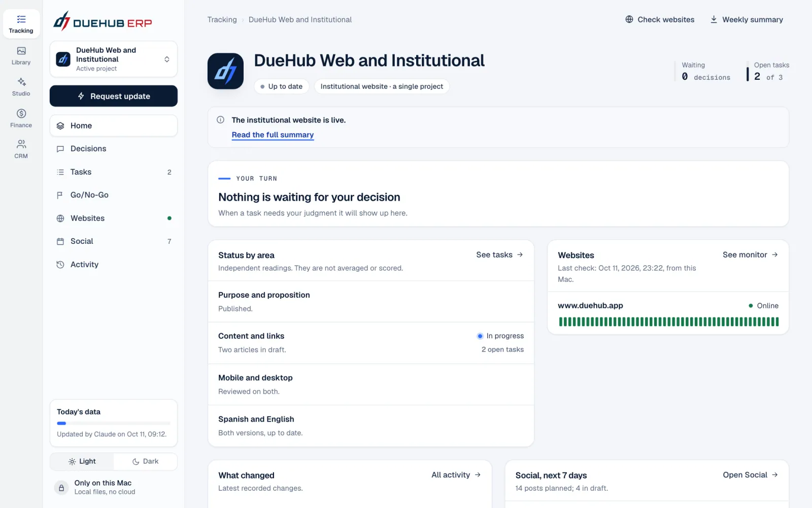Open Go/No-Go in the sidebar

tap(114, 195)
